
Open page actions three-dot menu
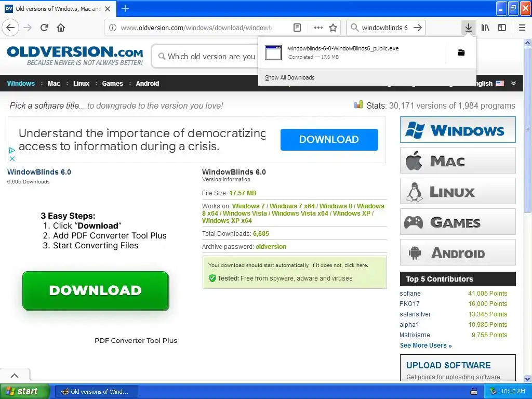pos(318,28)
